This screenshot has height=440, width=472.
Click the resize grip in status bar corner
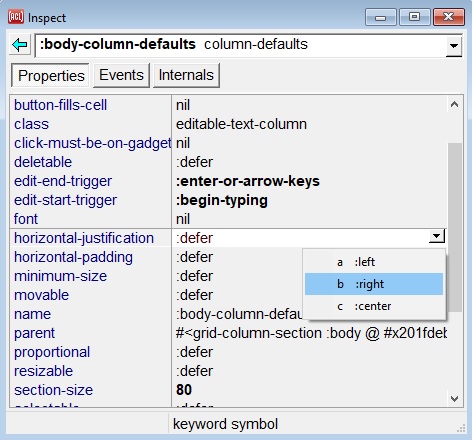click(x=461, y=429)
